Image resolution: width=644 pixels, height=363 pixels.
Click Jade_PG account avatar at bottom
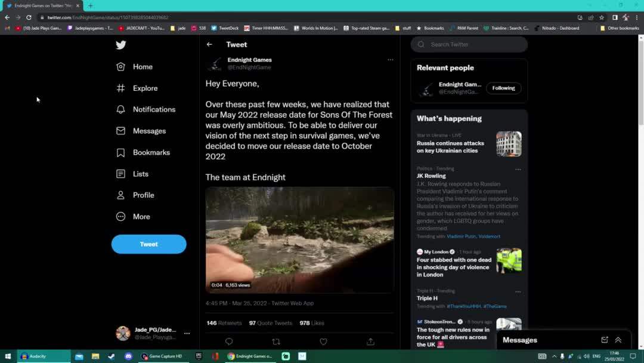coord(123,333)
